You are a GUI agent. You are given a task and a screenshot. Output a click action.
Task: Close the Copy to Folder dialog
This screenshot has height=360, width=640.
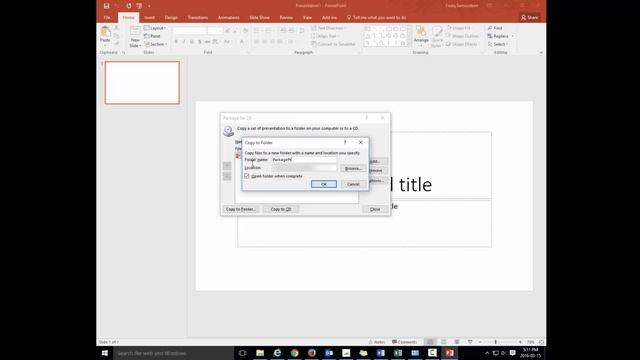click(x=360, y=142)
